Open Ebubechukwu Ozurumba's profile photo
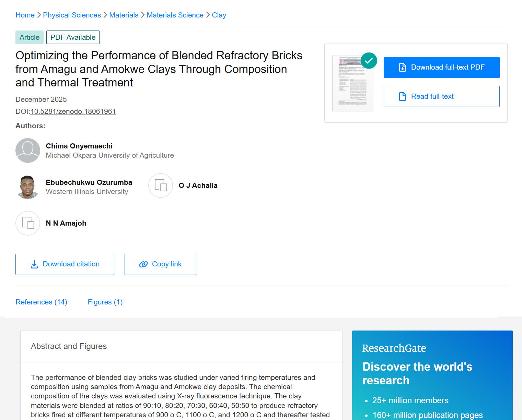522x420 pixels. tap(28, 187)
